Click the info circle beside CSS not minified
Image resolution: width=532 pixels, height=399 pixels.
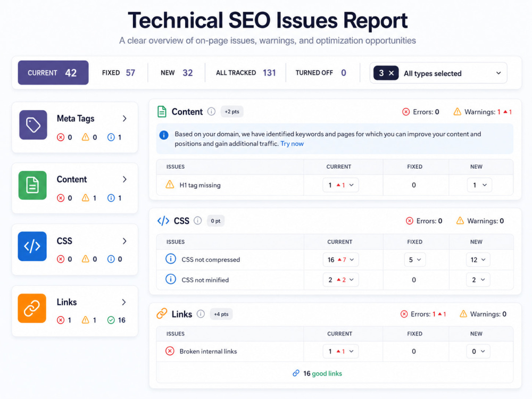pyautogui.click(x=171, y=280)
